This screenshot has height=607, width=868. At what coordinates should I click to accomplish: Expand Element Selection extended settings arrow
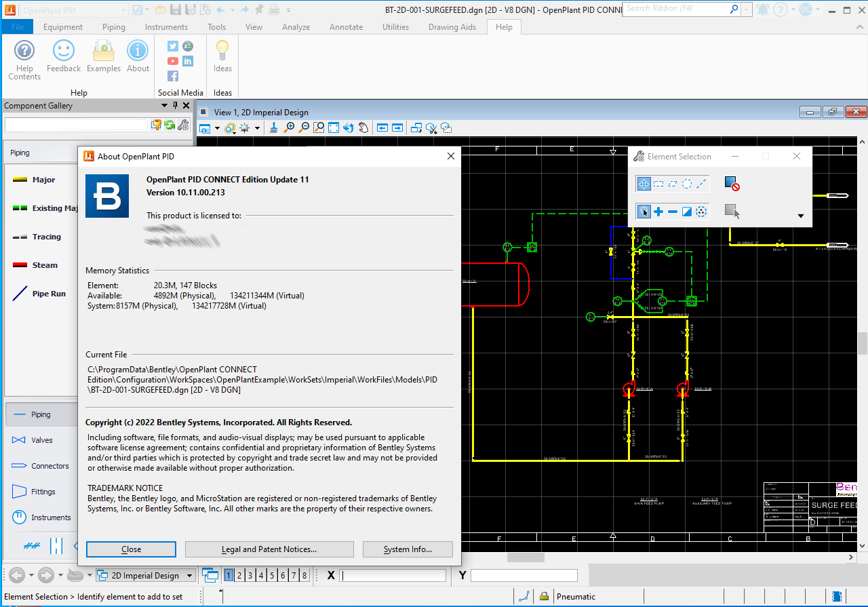[x=801, y=216]
